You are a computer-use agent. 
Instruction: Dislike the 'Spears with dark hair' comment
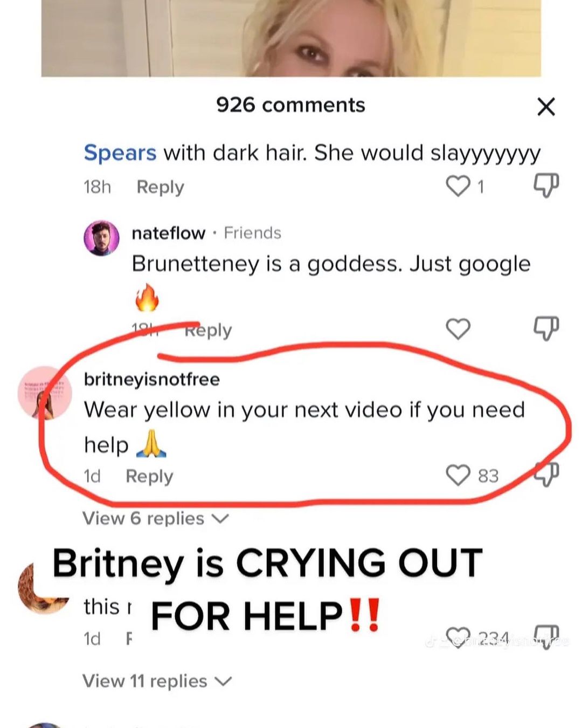(546, 186)
